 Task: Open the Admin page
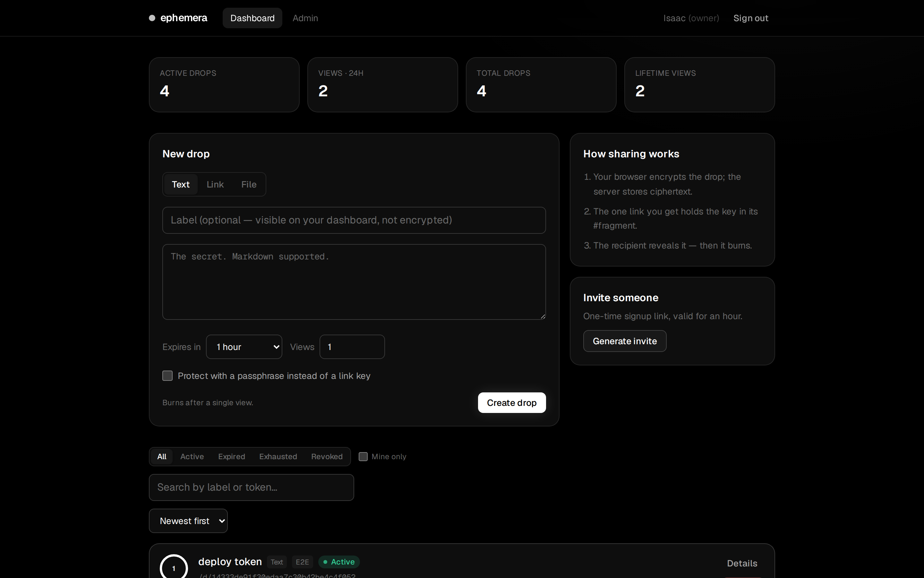[305, 18]
